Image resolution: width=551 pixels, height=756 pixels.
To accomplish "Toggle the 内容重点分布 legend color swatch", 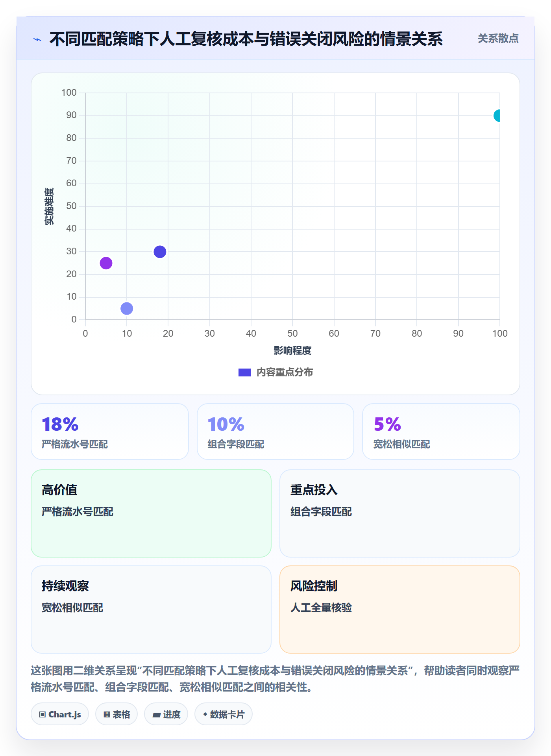I will tap(244, 372).
